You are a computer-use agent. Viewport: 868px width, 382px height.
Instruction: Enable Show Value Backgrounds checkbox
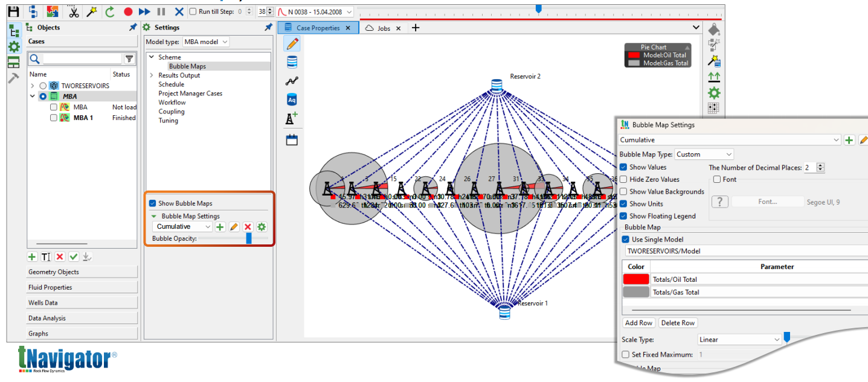pyautogui.click(x=623, y=191)
